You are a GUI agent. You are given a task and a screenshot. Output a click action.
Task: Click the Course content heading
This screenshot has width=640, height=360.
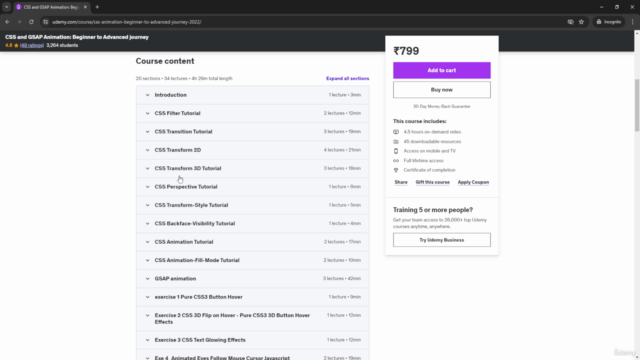165,61
